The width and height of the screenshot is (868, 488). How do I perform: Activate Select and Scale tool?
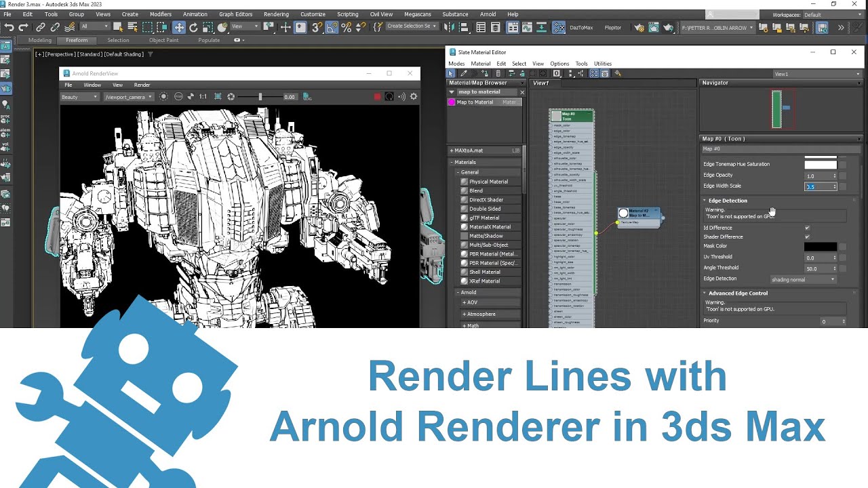(x=208, y=27)
